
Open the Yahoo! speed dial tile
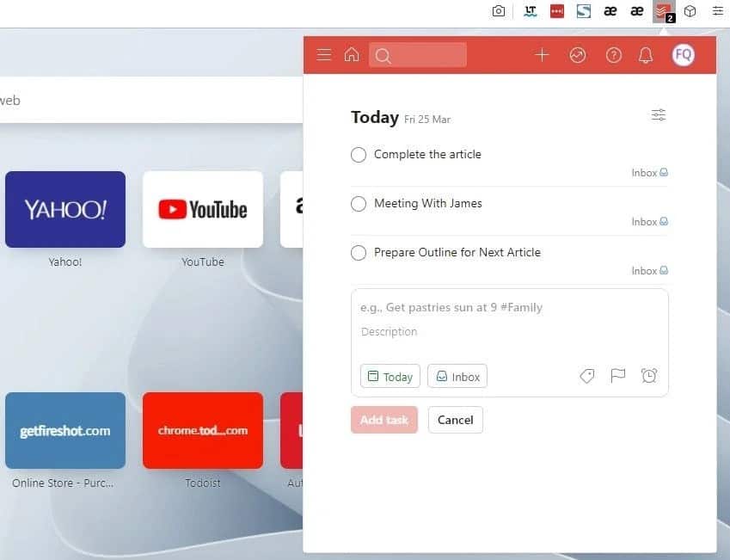pos(65,210)
